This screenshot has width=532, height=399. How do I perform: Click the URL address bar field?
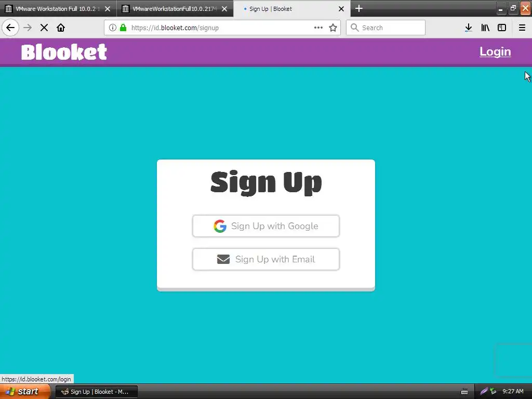pos(222,28)
